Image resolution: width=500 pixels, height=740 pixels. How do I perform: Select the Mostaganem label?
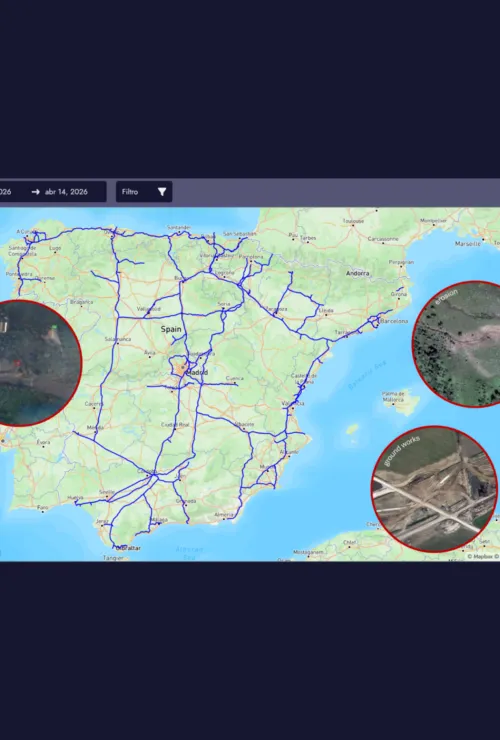pyautogui.click(x=308, y=552)
